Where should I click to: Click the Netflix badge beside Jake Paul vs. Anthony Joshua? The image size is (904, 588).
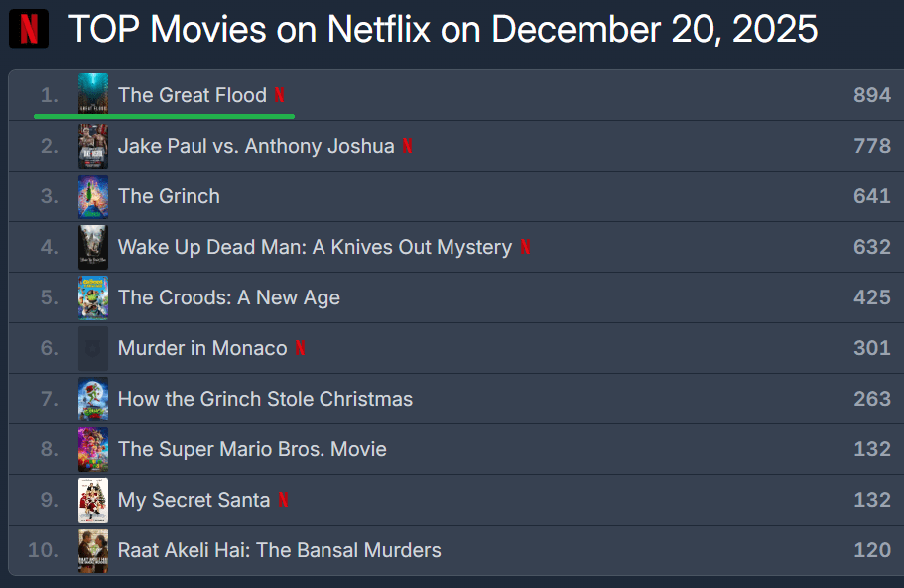point(408,146)
